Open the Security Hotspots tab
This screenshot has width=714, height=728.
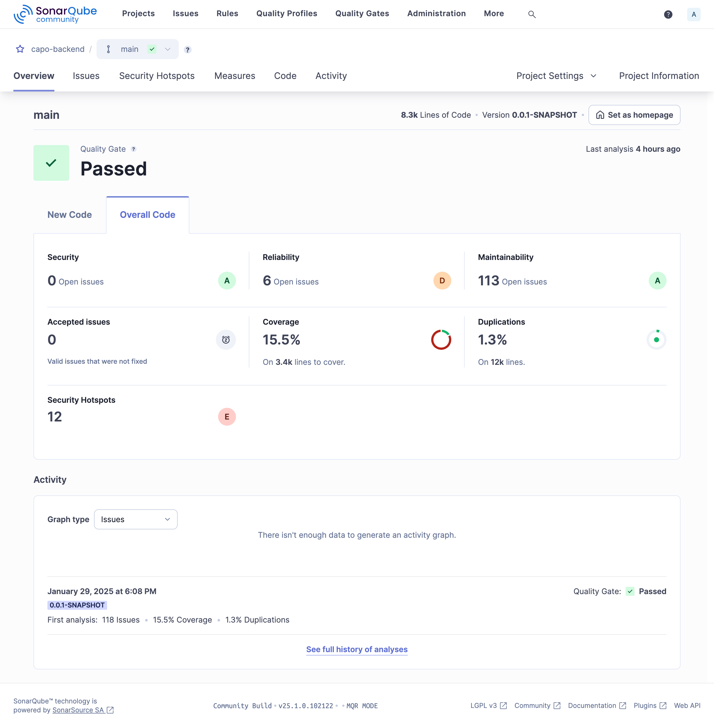click(x=157, y=76)
